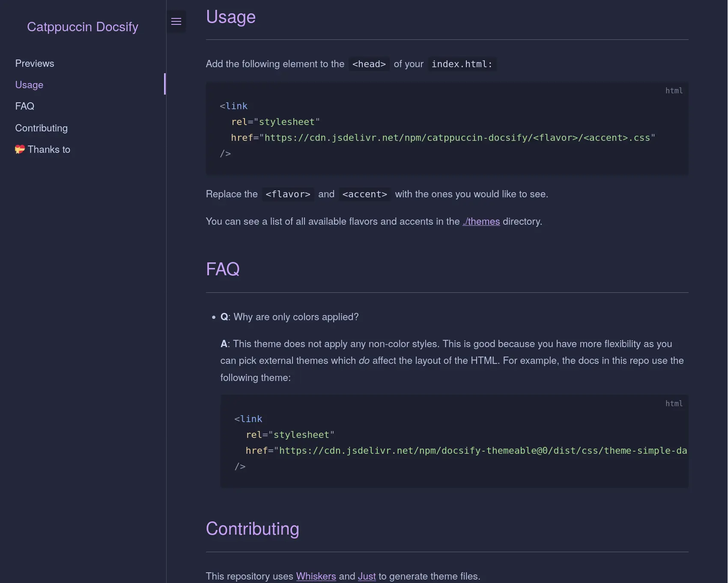Click the catppuccin-docsify href URL in code block
Viewport: 728px width, 583px height.
tap(457, 138)
